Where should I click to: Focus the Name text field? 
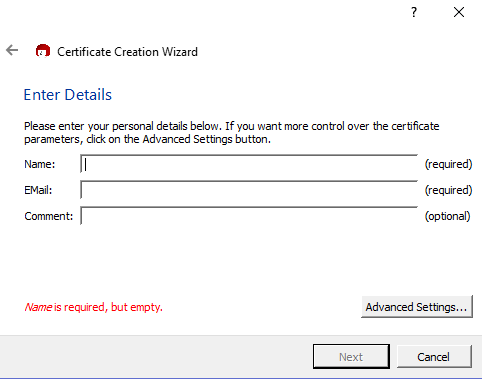click(249, 164)
